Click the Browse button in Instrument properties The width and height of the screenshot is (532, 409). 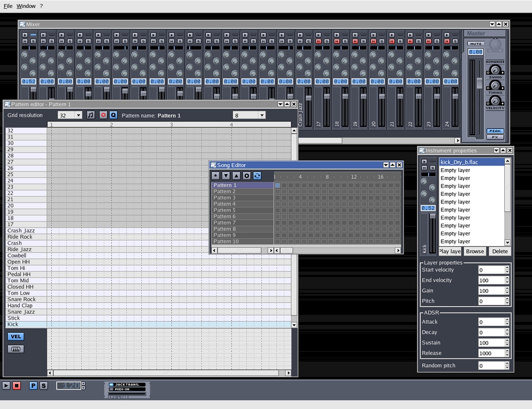point(474,251)
